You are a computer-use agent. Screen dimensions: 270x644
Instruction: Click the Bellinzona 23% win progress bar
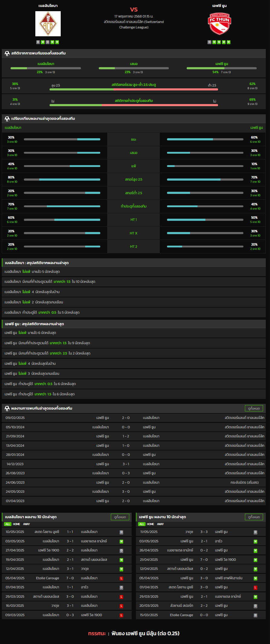click(x=46, y=68)
